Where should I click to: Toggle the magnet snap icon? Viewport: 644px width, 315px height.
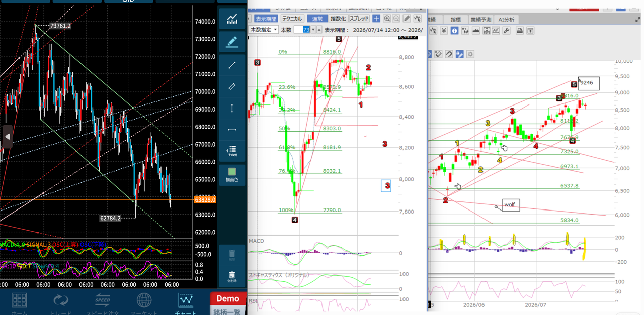[449, 54]
